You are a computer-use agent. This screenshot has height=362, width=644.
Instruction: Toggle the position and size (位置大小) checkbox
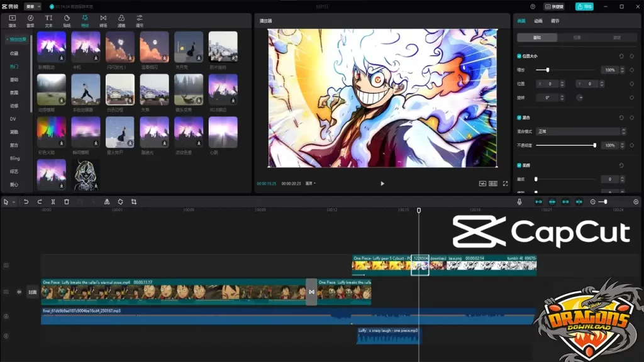[x=519, y=56]
